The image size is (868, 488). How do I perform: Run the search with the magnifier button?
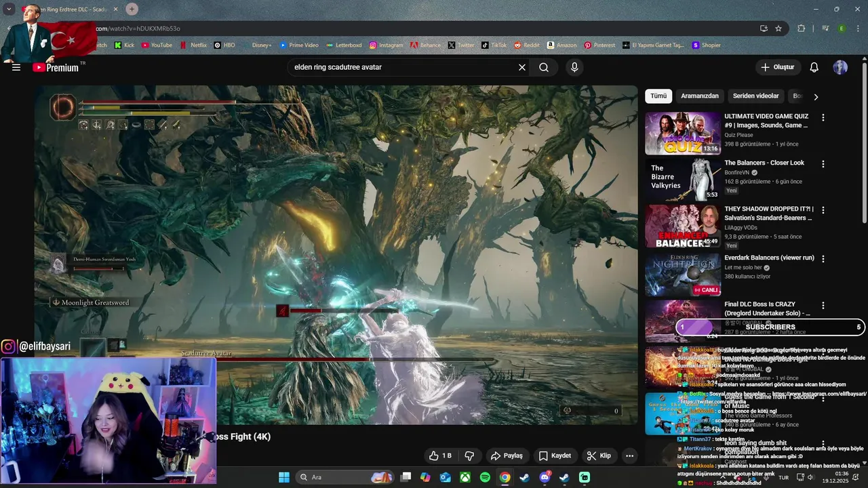coord(544,68)
